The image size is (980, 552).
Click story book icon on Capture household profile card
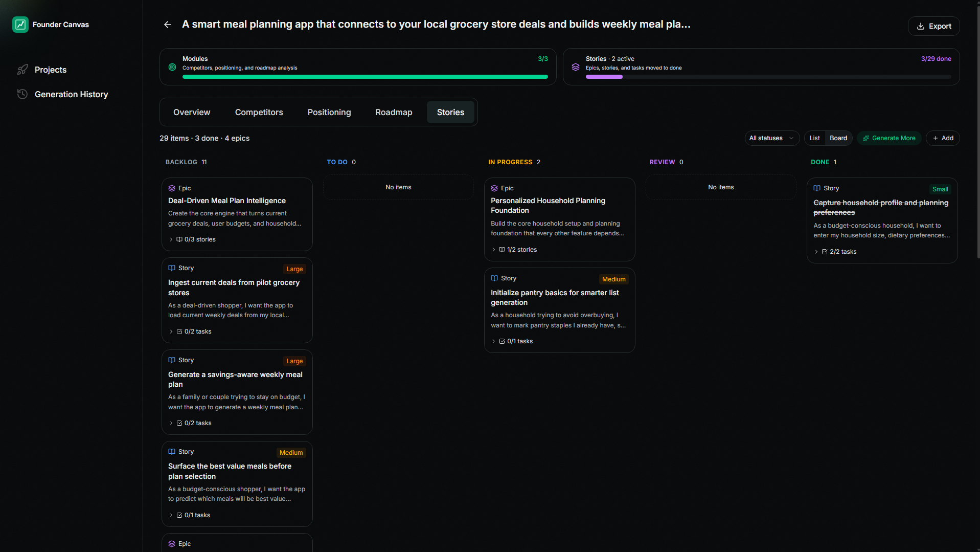tap(817, 188)
